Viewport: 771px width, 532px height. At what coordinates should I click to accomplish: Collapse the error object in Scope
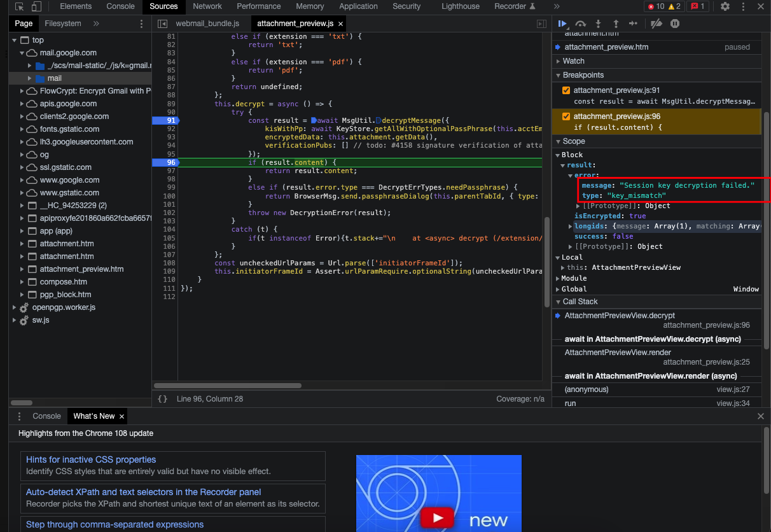tap(569, 175)
